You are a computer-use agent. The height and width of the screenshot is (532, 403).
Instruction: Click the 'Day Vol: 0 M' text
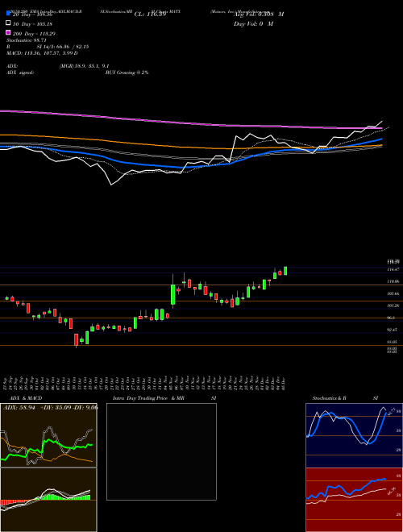[x=253, y=23]
